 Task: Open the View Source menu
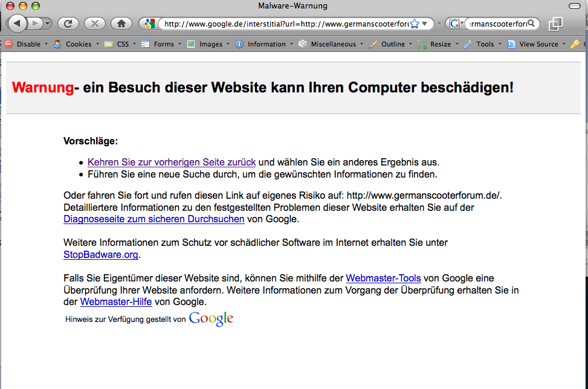(538, 44)
